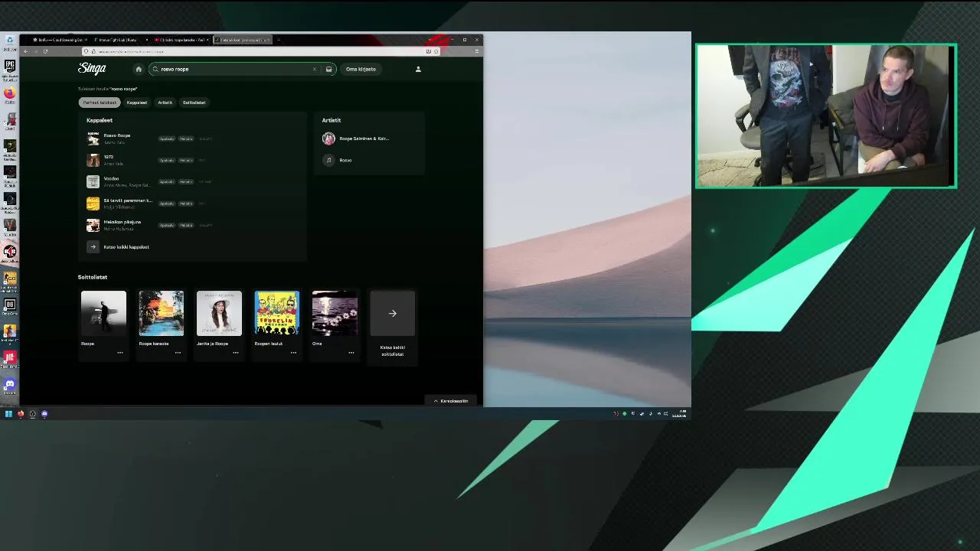Select the Artistit filter tab
Screen dimensions: 980x551
click(165, 103)
